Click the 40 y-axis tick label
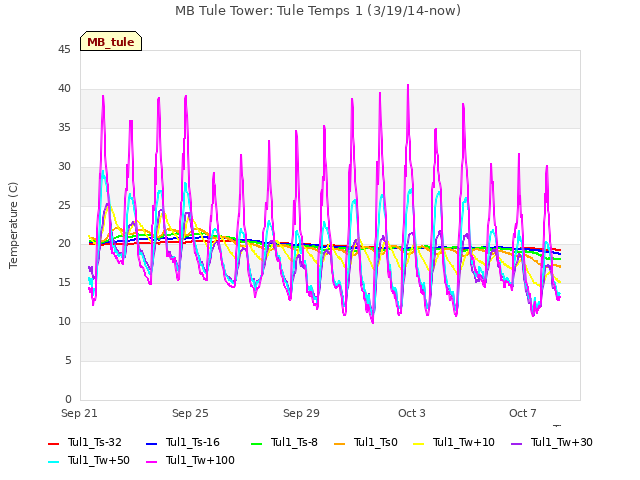Screen dimensions: 640x480 point(64,89)
